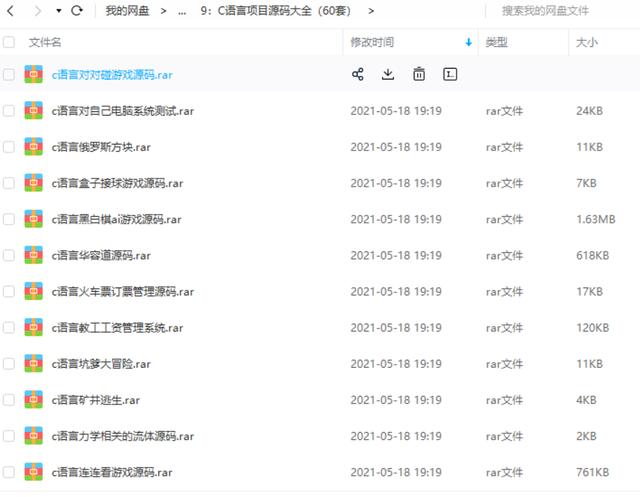Image resolution: width=640 pixels, height=497 pixels.
Task: Expand the collapsed breadcrumb ellipsis
Action: point(182,12)
